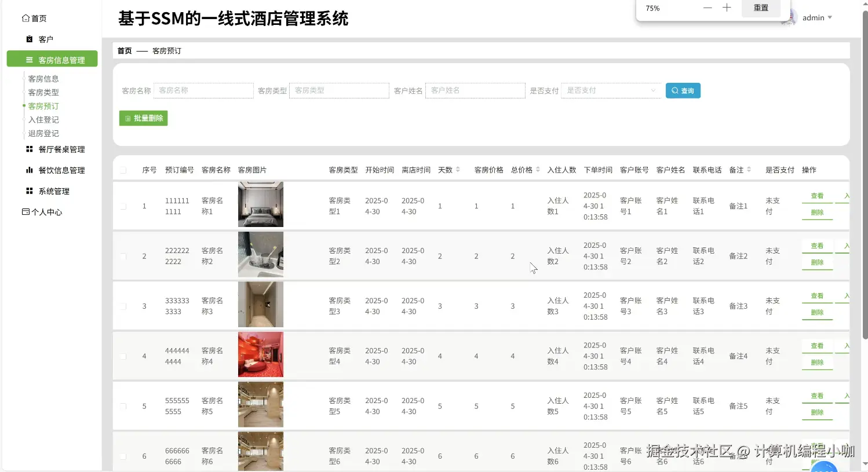
Task: Click the 首页 home icon in sidebar
Action: click(24, 18)
